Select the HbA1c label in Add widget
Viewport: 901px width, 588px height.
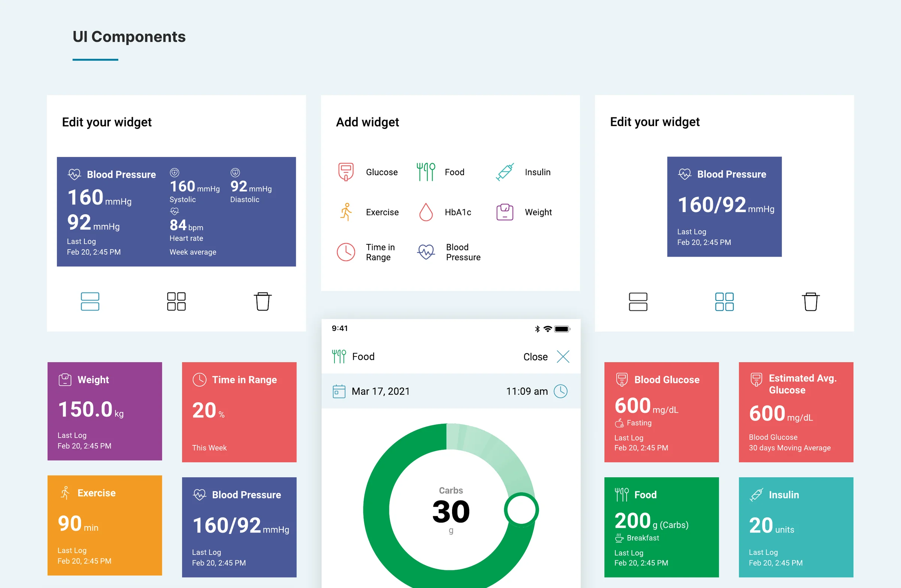coord(458,212)
